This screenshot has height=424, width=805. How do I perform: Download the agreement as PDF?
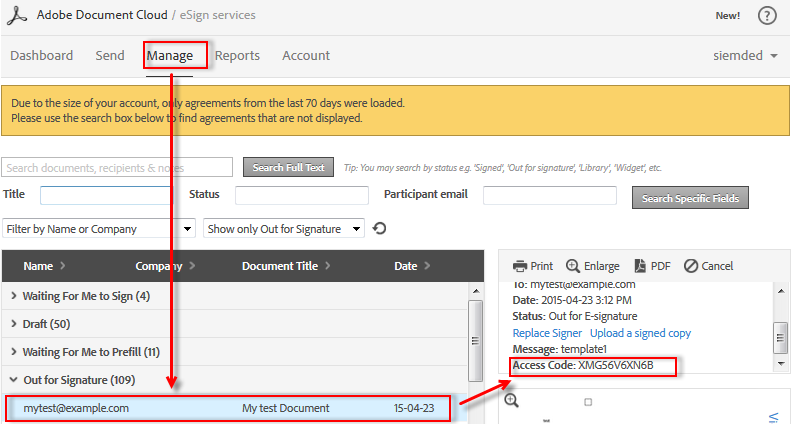tap(649, 266)
